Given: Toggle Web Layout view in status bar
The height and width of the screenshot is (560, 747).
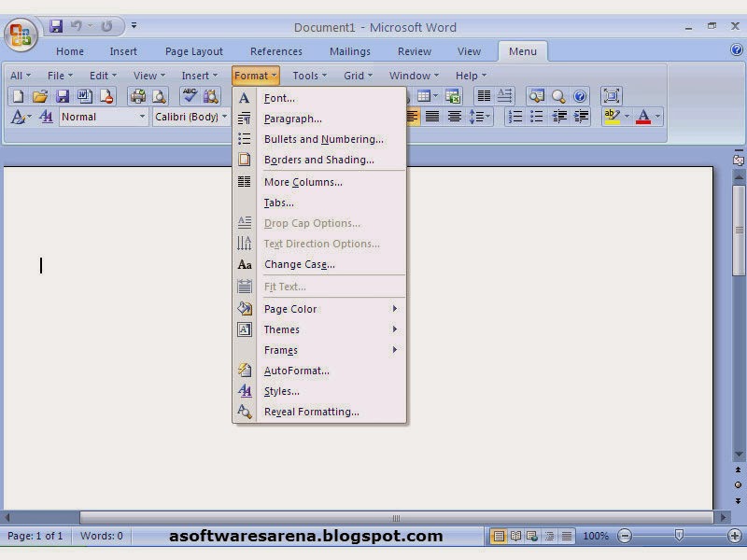Looking at the screenshot, I should pyautogui.click(x=532, y=536).
